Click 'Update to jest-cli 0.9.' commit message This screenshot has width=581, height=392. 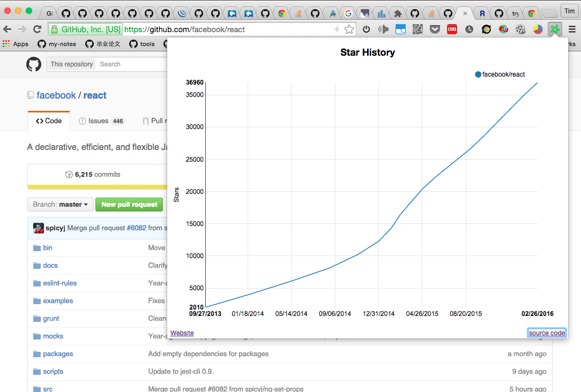[x=181, y=372]
